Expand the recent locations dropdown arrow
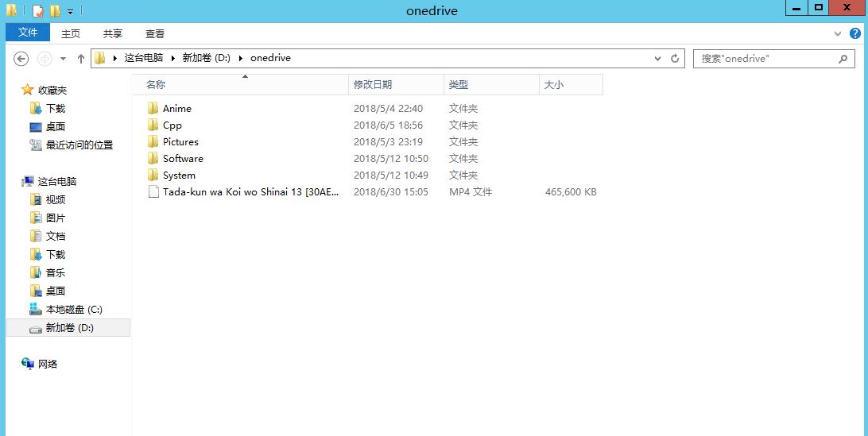The width and height of the screenshot is (868, 436). 63,59
